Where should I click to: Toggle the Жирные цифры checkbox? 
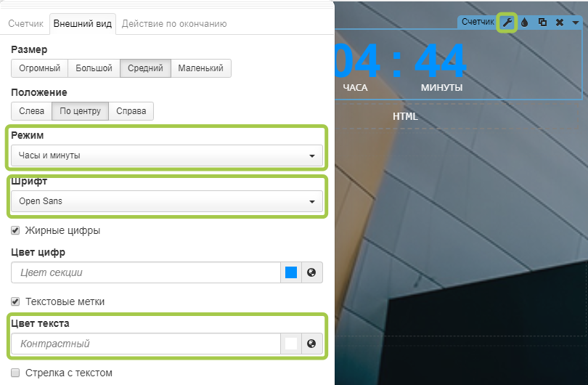coord(16,230)
